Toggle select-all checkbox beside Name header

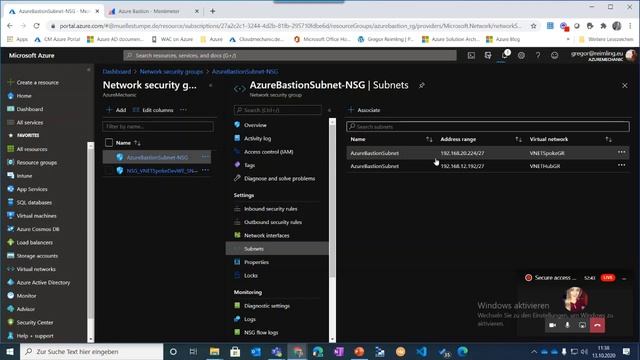(109, 142)
